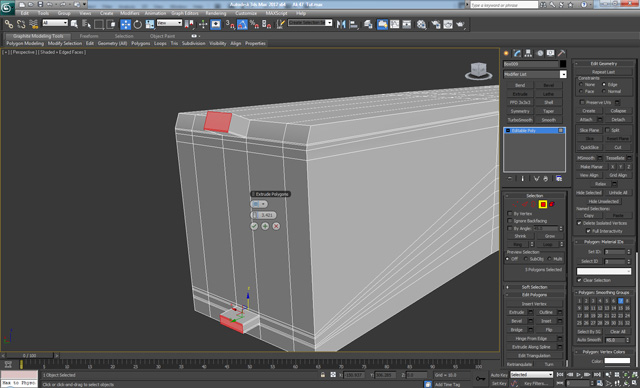Viewport: 640px width, 388px height.
Task: Select Edge sub-object level
Action: click(525, 204)
